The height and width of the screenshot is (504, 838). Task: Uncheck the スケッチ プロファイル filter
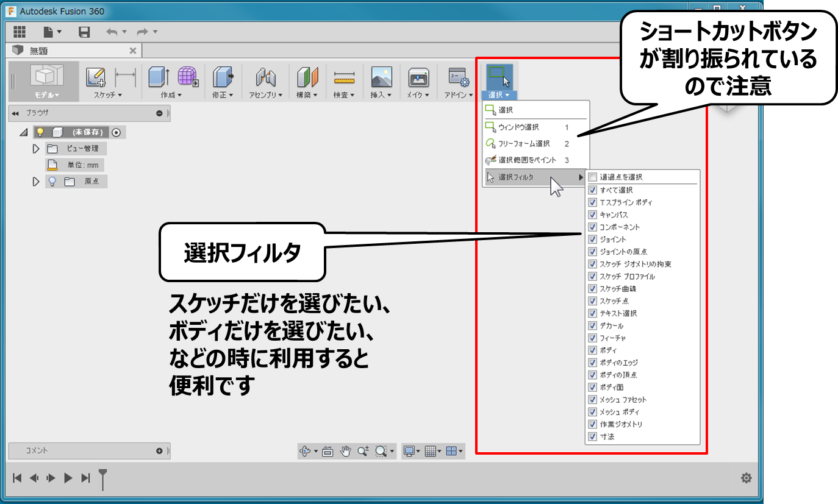tap(592, 276)
